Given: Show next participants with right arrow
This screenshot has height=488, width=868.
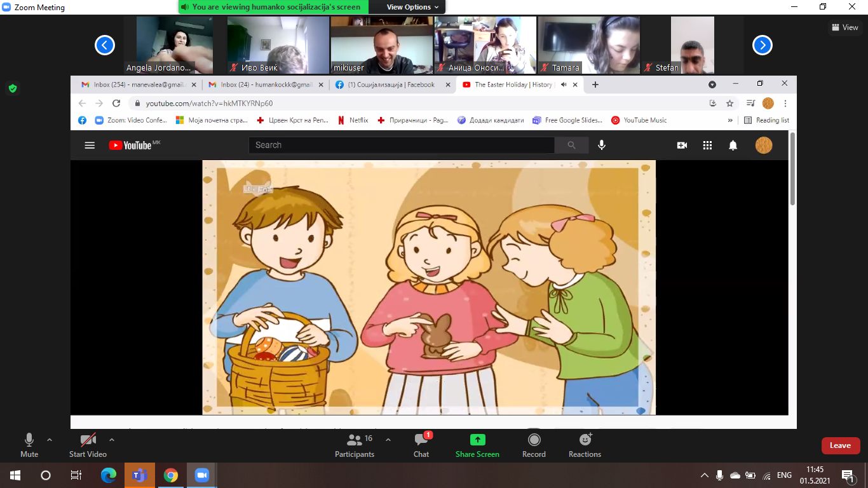Looking at the screenshot, I should pyautogui.click(x=763, y=45).
